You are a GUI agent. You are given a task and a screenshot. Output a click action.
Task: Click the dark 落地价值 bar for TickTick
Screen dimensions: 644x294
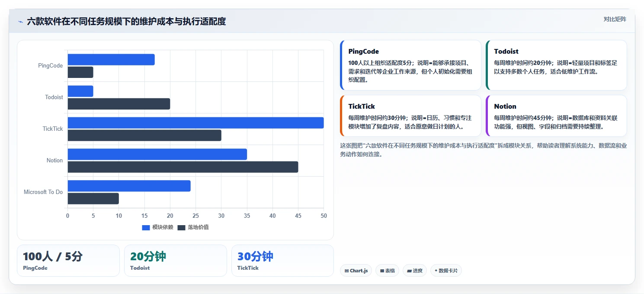144,136
